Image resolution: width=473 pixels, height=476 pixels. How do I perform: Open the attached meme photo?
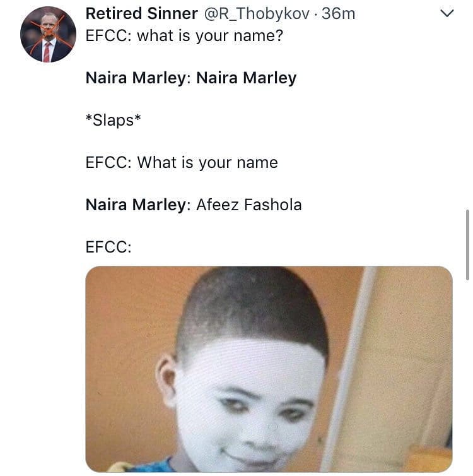pyautogui.click(x=269, y=369)
